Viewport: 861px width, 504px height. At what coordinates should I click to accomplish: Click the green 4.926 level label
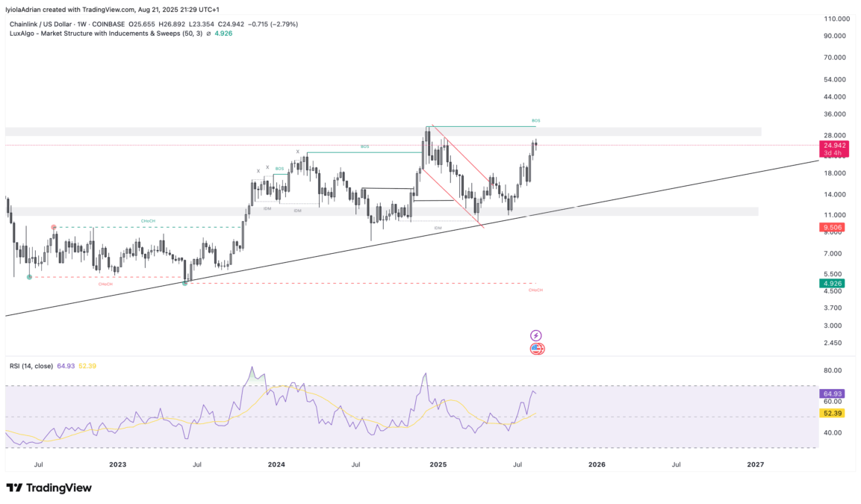(x=831, y=284)
